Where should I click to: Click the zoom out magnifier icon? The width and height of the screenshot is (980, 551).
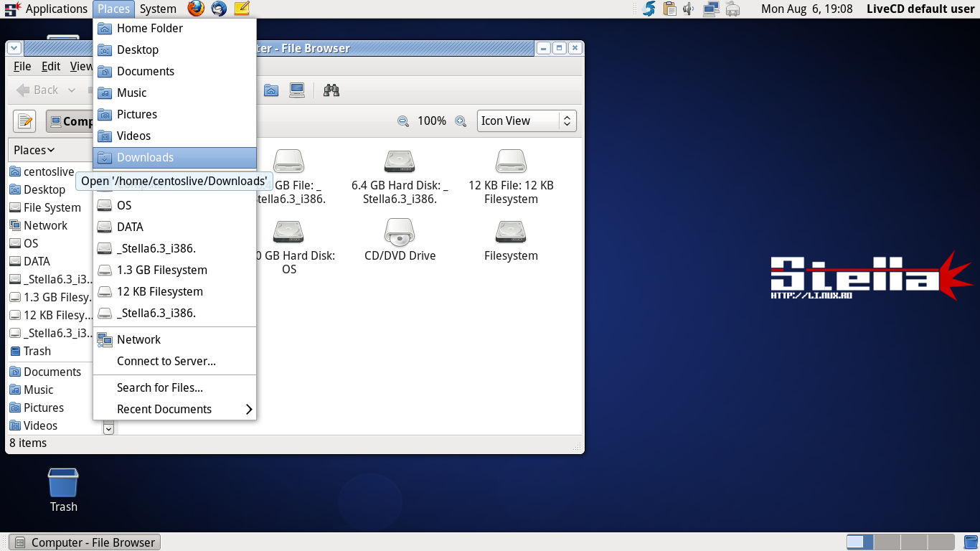pyautogui.click(x=403, y=121)
